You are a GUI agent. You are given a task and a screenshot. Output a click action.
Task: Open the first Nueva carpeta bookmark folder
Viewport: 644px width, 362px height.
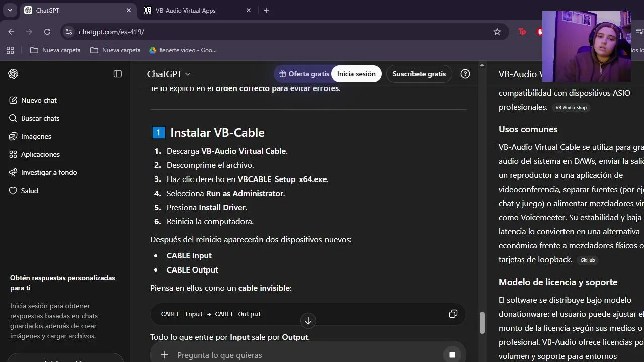(55, 50)
